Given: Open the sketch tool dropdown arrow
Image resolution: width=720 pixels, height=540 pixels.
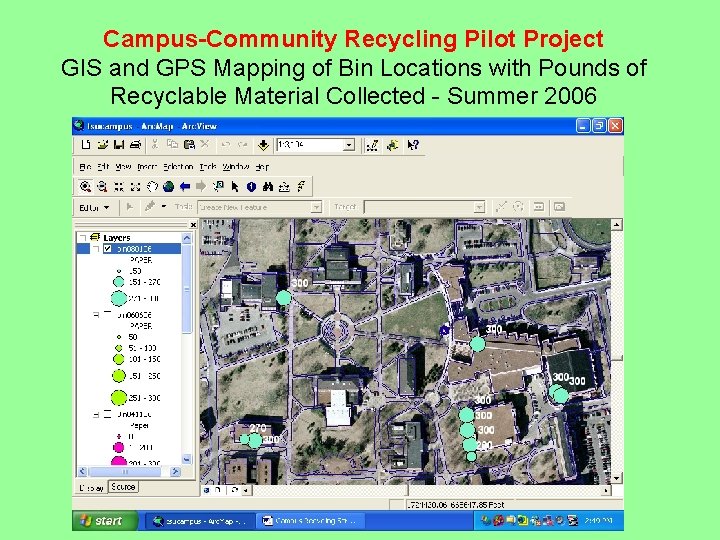Looking at the screenshot, I should (x=164, y=207).
